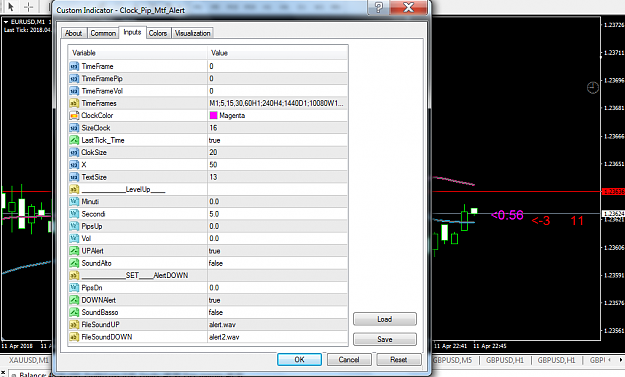Click the Cancel button

[349, 359]
